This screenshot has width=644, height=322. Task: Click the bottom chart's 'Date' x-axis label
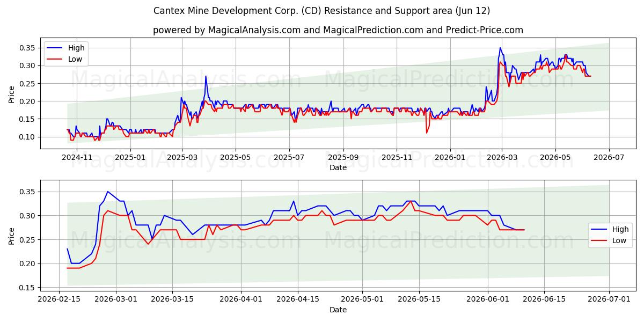pyautogui.click(x=338, y=310)
